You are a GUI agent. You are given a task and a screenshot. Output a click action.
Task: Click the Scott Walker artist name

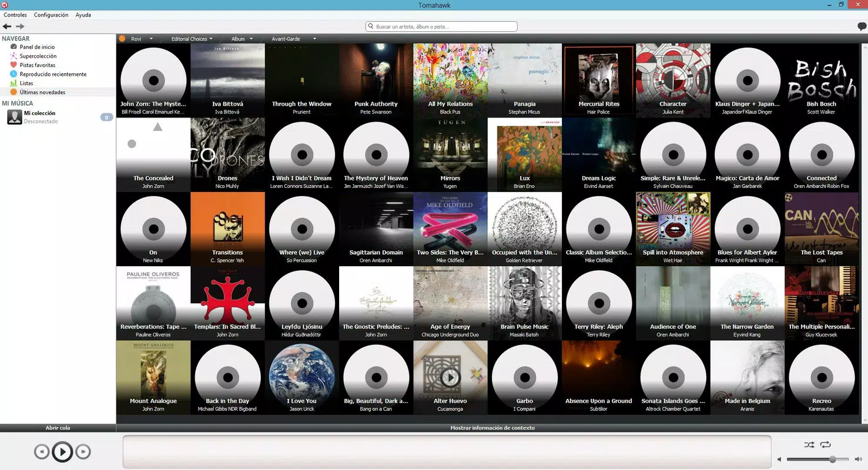click(822, 112)
